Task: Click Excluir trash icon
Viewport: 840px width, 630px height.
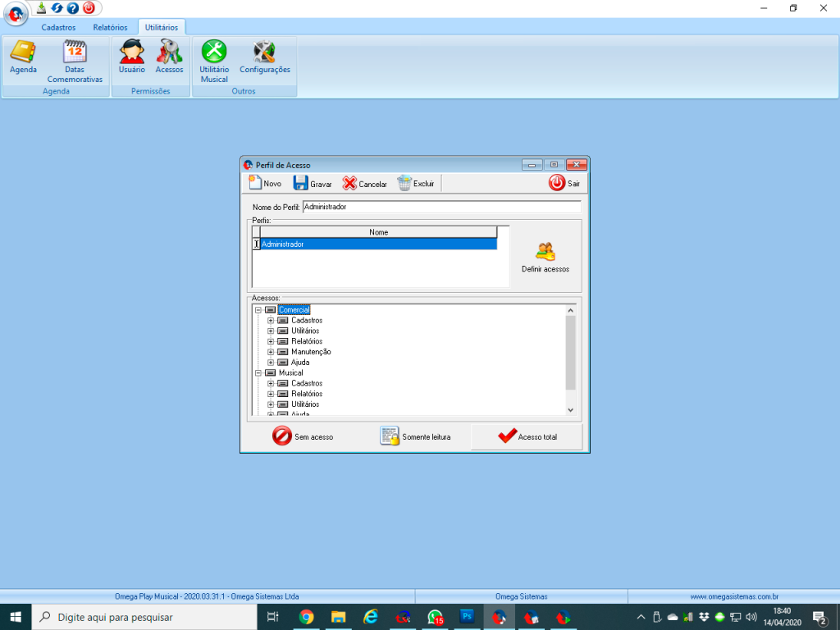Action: tap(416, 183)
